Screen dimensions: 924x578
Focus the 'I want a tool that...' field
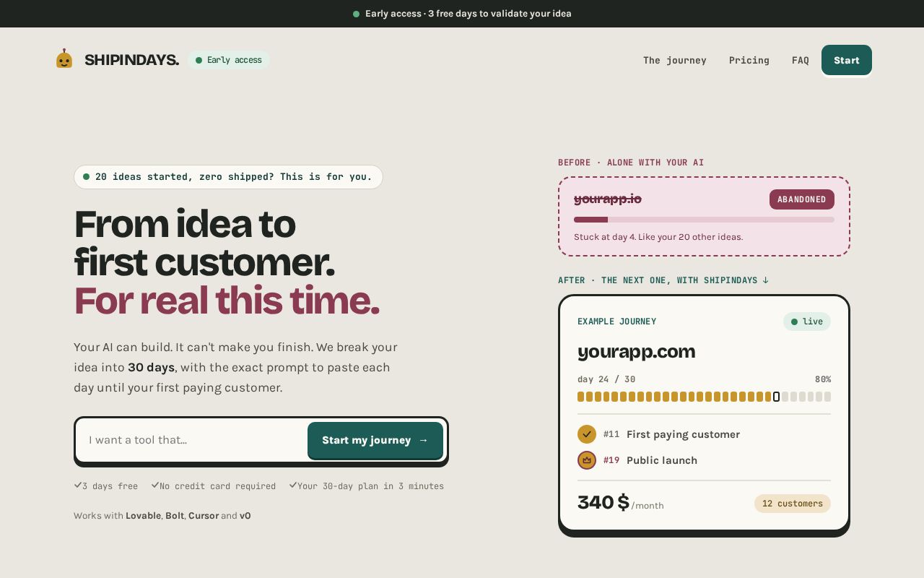click(192, 440)
